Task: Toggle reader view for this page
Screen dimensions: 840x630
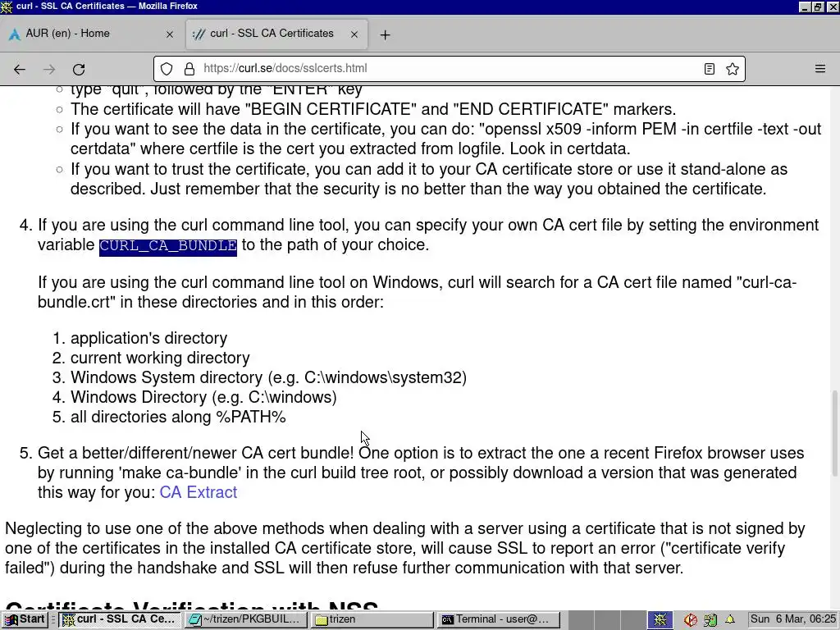Action: click(x=710, y=69)
